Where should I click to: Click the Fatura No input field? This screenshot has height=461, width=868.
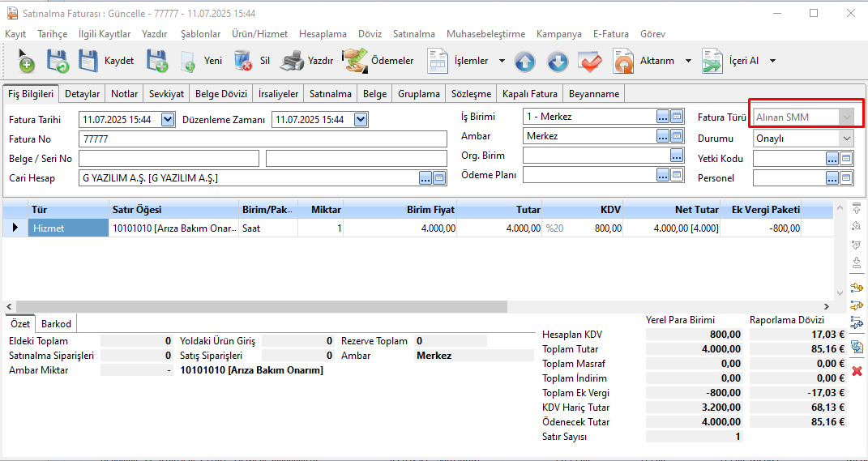pos(263,139)
